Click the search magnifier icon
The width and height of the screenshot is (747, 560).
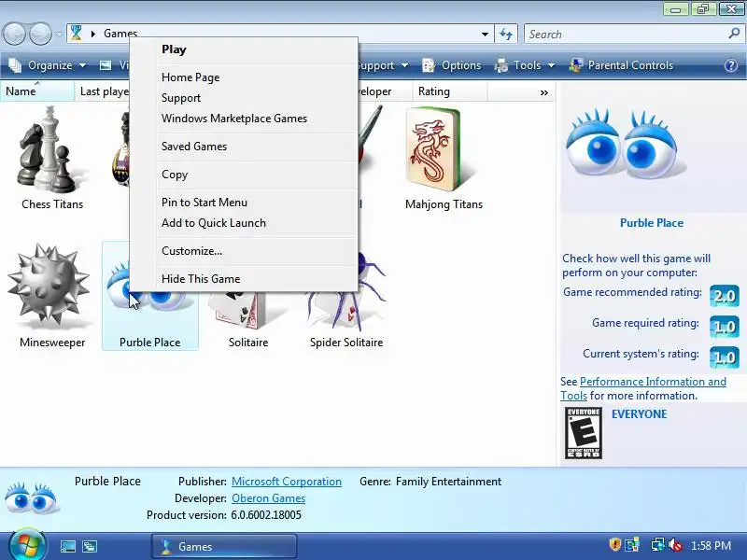(734, 34)
